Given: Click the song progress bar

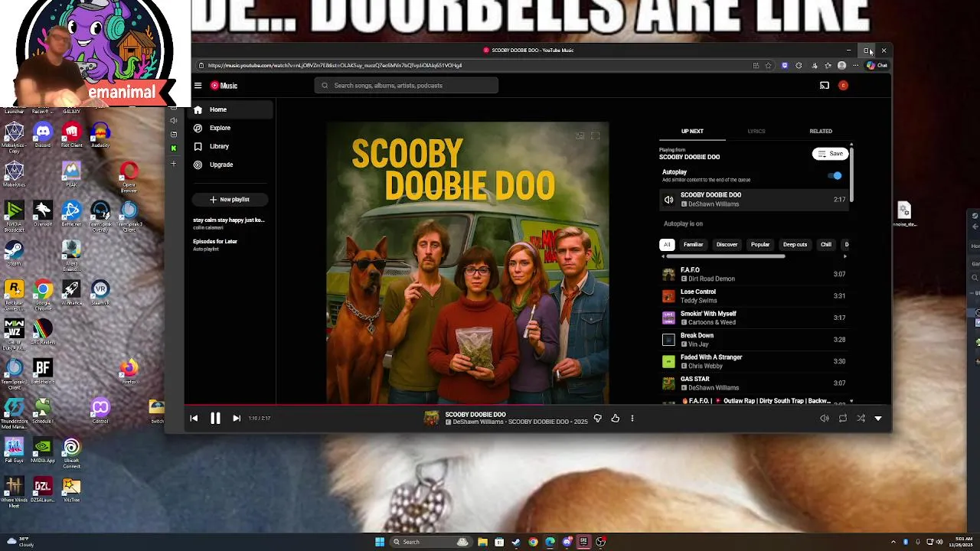Looking at the screenshot, I should (x=537, y=404).
